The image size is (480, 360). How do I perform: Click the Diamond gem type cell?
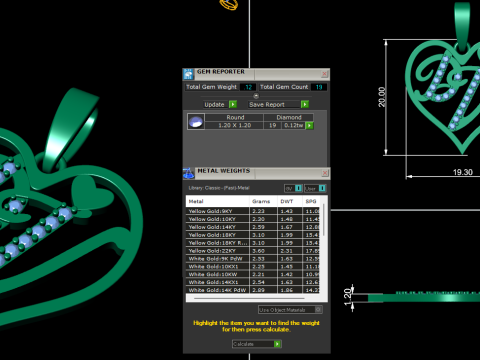[x=289, y=117]
